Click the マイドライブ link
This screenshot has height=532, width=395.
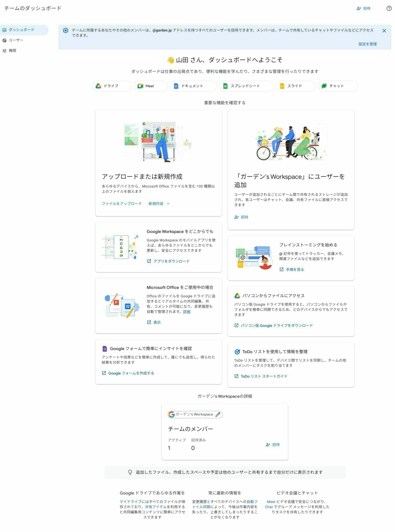coord(131,501)
